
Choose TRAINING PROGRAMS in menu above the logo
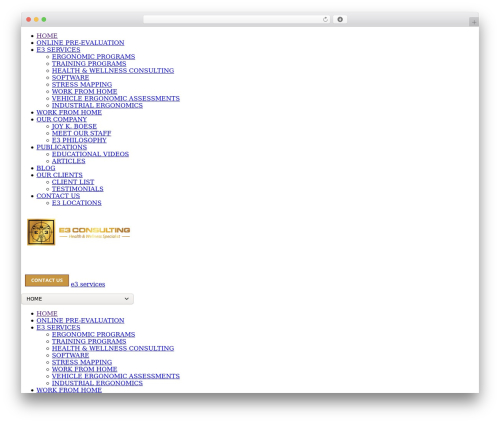tap(89, 64)
